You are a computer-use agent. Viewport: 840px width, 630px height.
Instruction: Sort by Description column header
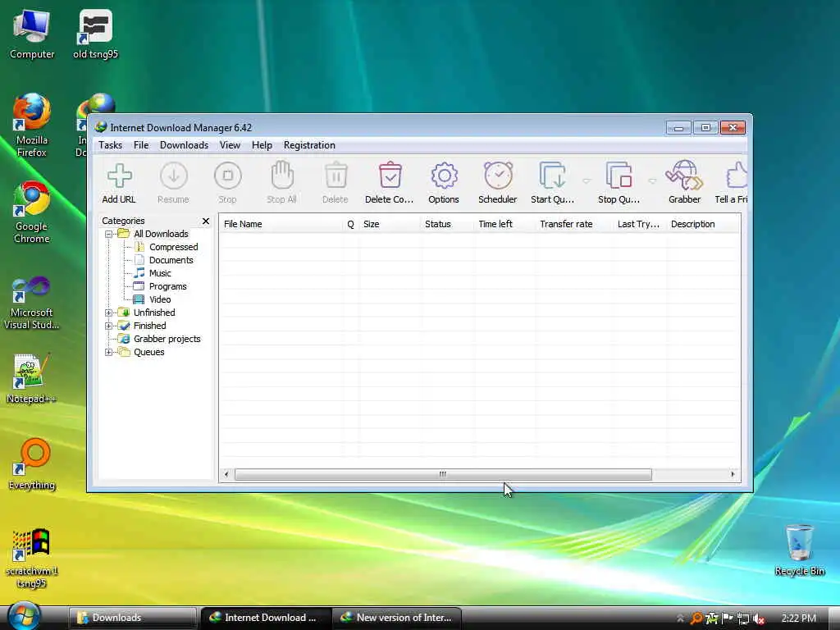tap(703, 224)
